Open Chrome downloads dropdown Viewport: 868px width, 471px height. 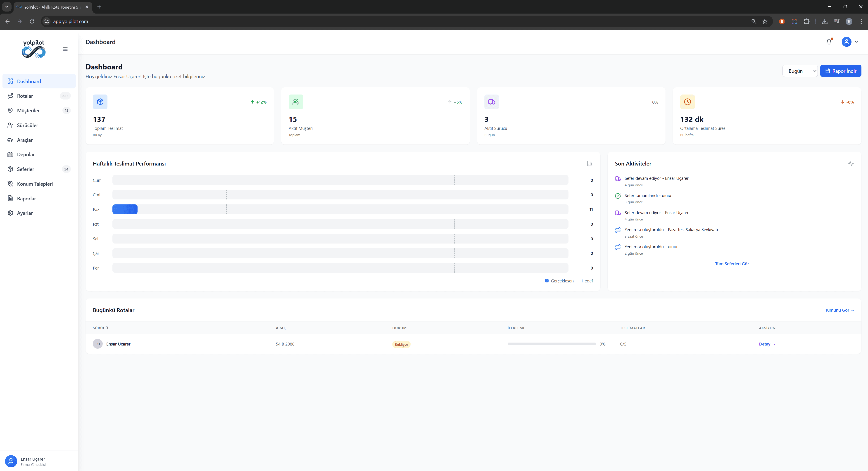[x=825, y=21]
